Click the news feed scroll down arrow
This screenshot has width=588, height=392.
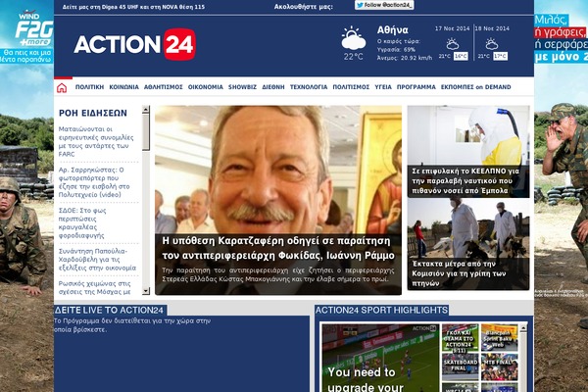(x=146, y=291)
